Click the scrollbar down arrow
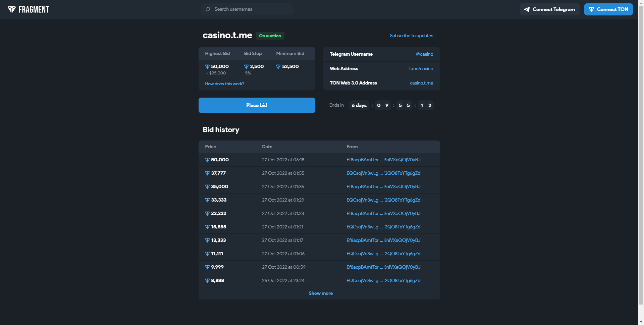The height and width of the screenshot is (325, 644). click(641, 322)
